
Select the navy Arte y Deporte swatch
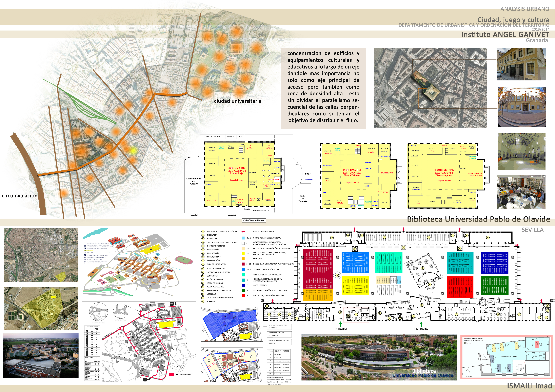[x=243, y=285]
